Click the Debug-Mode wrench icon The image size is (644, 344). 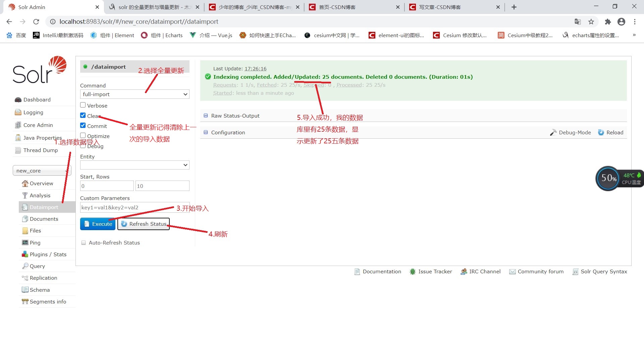point(553,133)
